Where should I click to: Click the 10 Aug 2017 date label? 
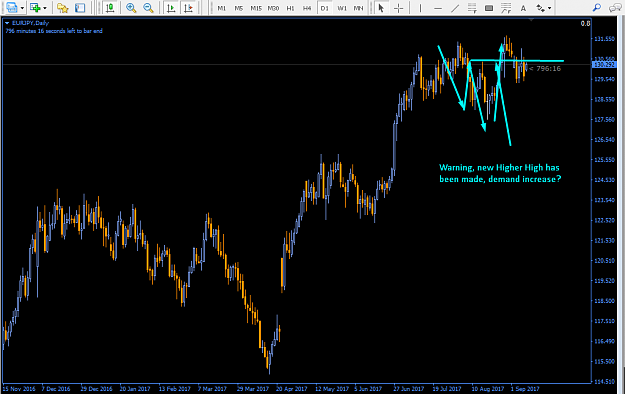[x=487, y=388]
